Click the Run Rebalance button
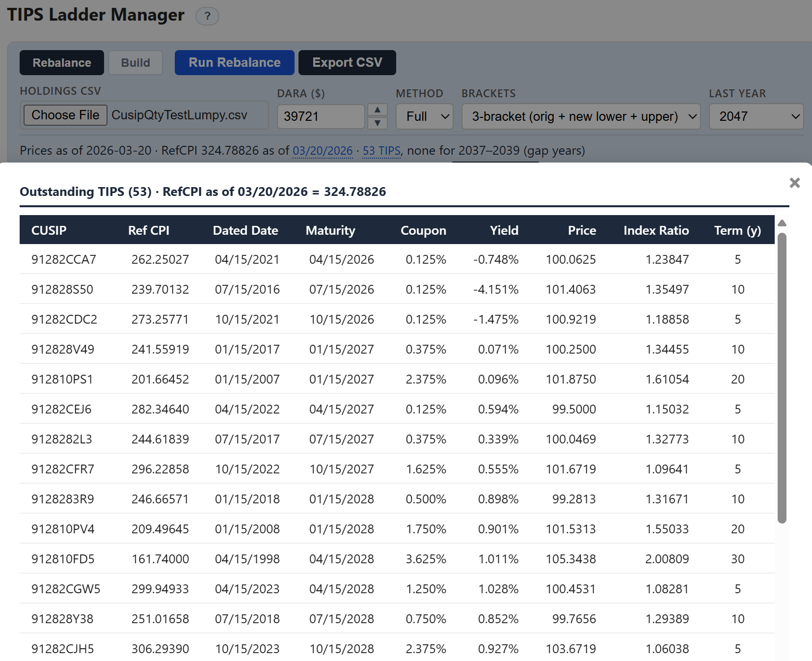This screenshot has height=661, width=812. 235,62
